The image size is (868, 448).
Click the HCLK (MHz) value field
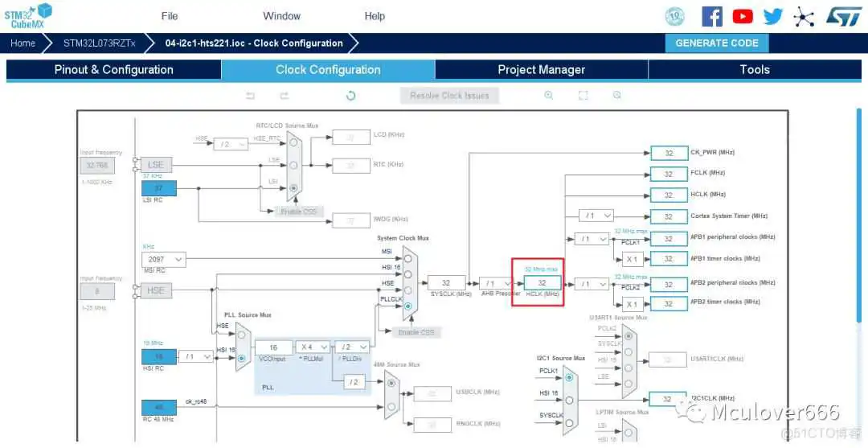[x=542, y=283]
